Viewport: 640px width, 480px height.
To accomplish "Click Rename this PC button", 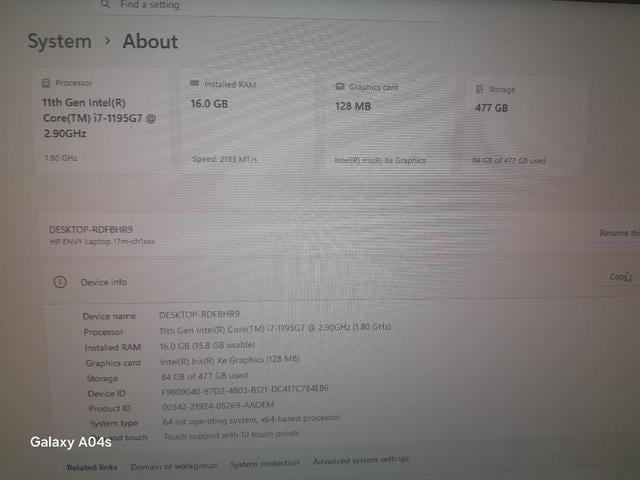I will pyautogui.click(x=618, y=233).
